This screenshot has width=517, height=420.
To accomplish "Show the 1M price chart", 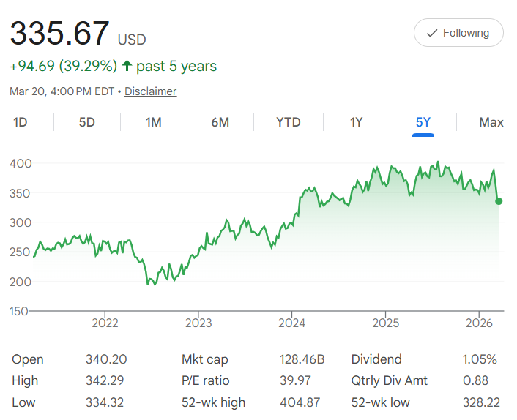I will (153, 122).
